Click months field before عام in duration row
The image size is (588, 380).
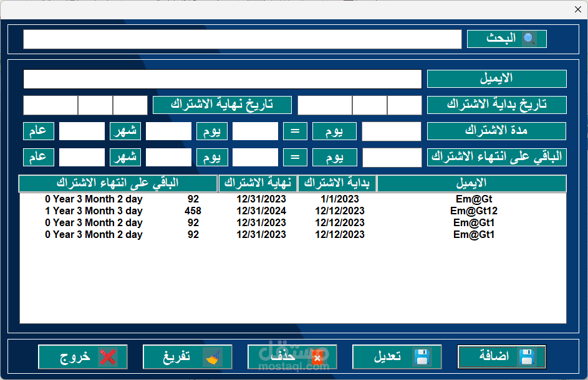pyautogui.click(x=82, y=131)
